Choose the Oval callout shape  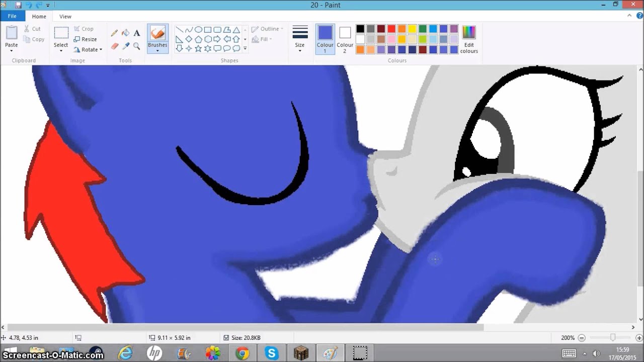click(x=227, y=49)
